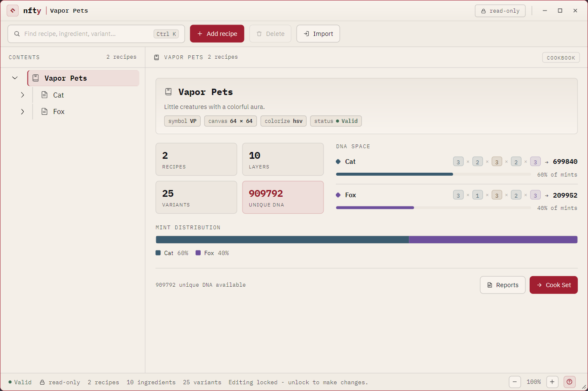The image size is (588, 391).
Task: Click the 'canvas 64 × 64' tag
Action: (230, 121)
